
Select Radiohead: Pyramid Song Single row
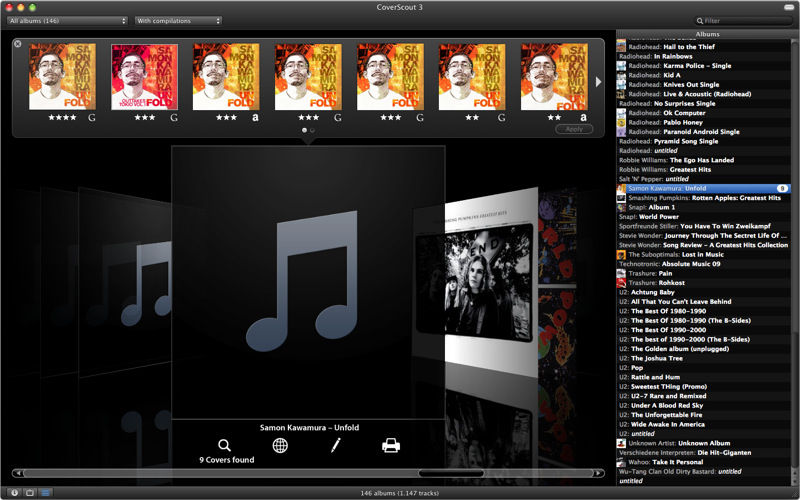[704, 141]
